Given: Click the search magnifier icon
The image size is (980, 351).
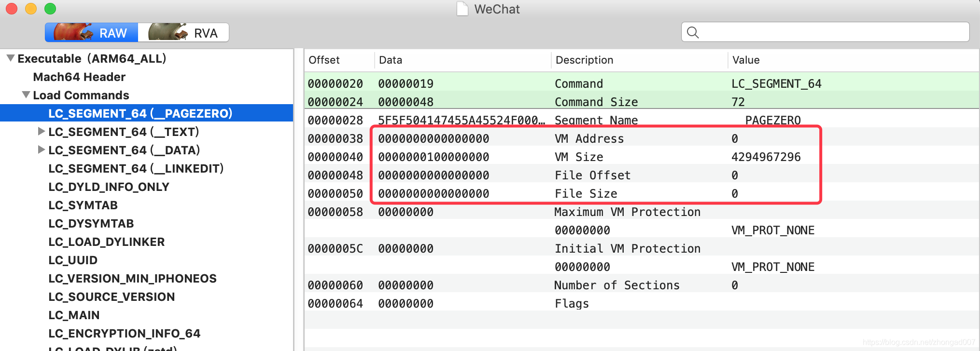Looking at the screenshot, I should click(x=693, y=32).
